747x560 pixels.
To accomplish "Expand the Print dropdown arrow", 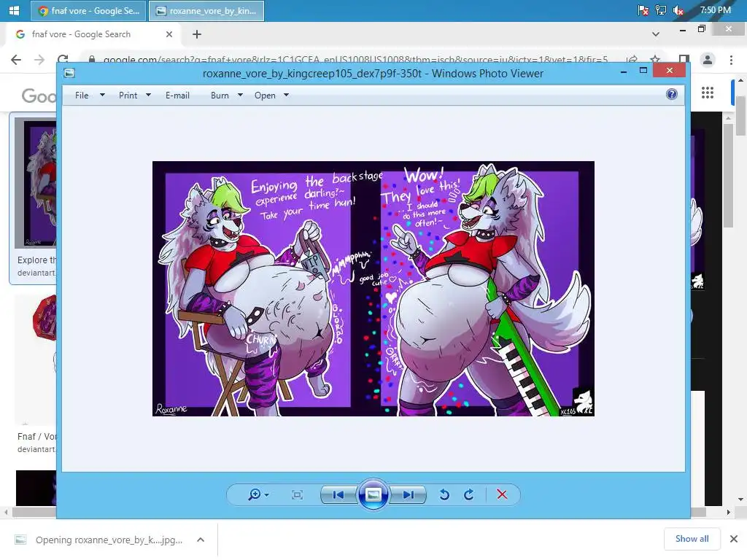I will pyautogui.click(x=148, y=96).
